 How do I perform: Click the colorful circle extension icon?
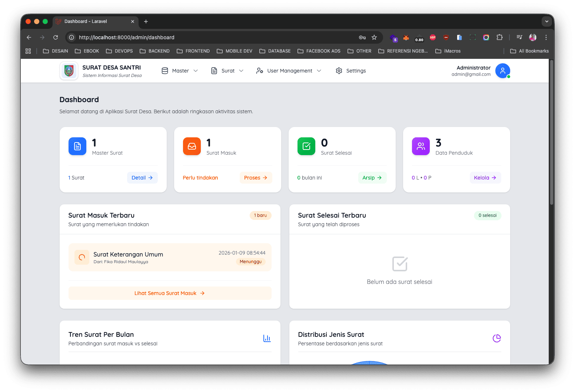coord(486,37)
